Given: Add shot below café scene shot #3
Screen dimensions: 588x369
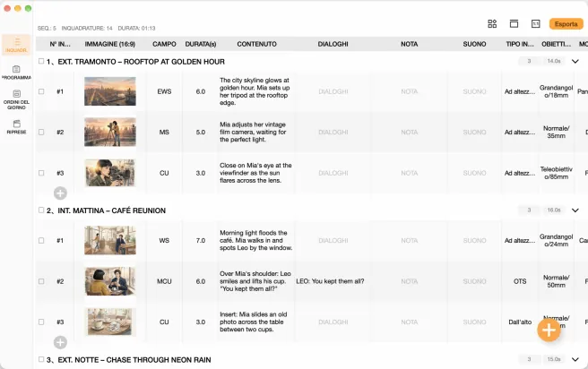Looking at the screenshot, I should pos(60,342).
